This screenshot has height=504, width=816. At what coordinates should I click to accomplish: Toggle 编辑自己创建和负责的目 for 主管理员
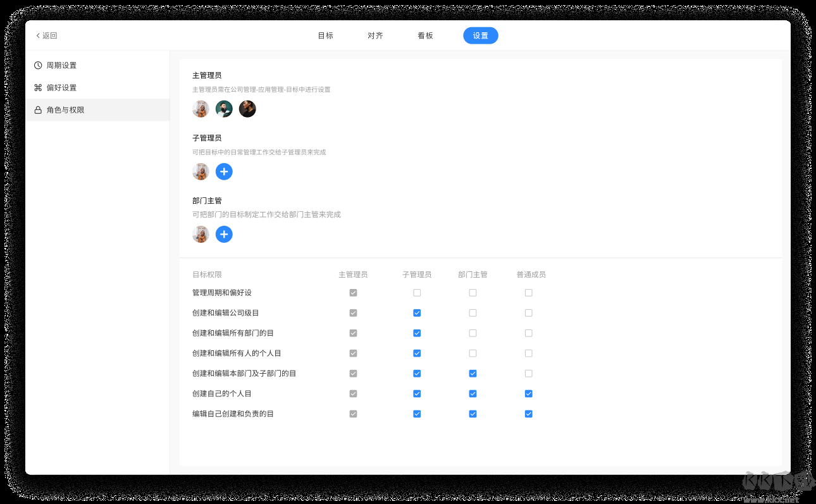(354, 414)
